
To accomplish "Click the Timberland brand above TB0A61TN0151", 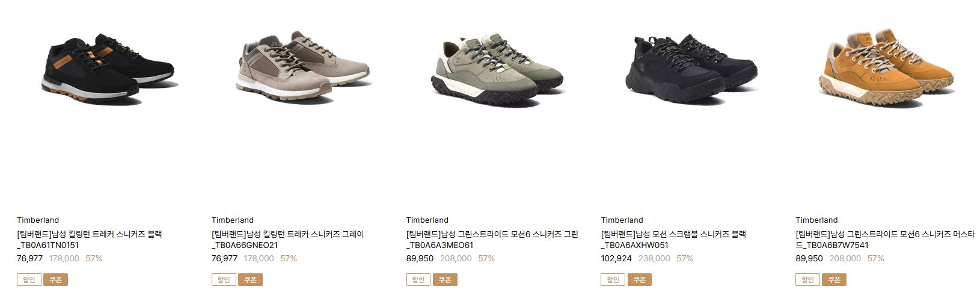I will tap(38, 220).
